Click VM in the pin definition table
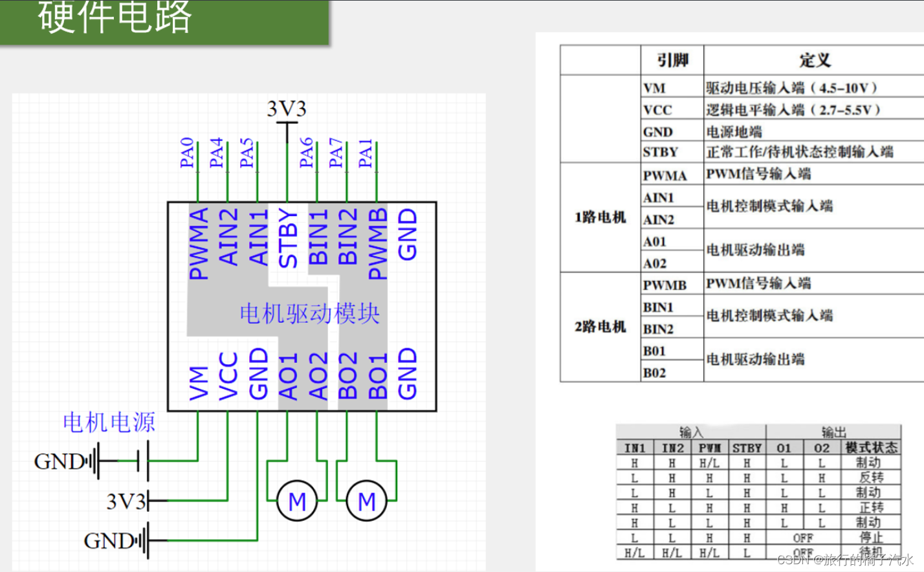This screenshot has width=924, height=572. pos(654,88)
